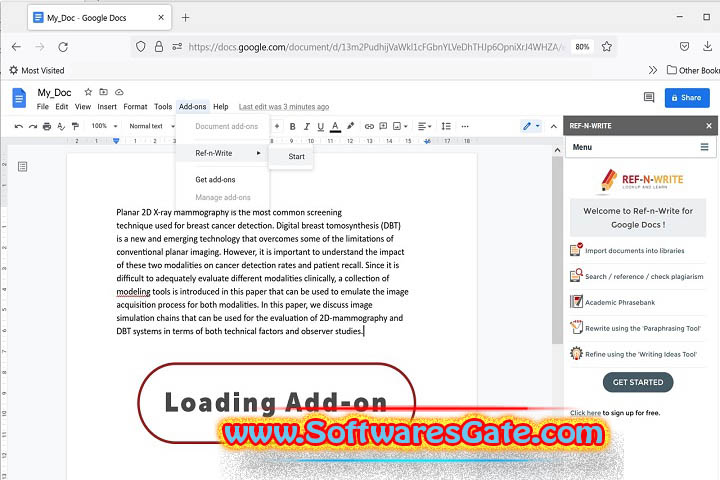Open the Insert menu
720x480 pixels.
[x=107, y=107]
